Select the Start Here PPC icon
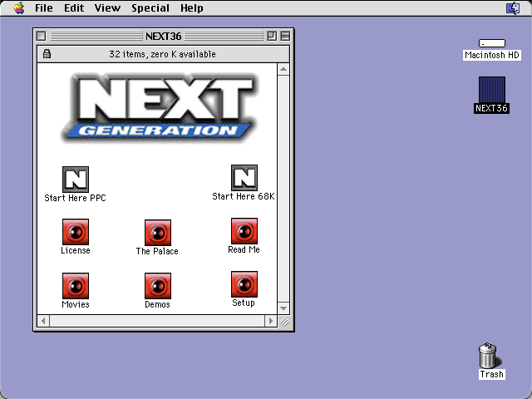532x399 pixels. tap(76, 180)
